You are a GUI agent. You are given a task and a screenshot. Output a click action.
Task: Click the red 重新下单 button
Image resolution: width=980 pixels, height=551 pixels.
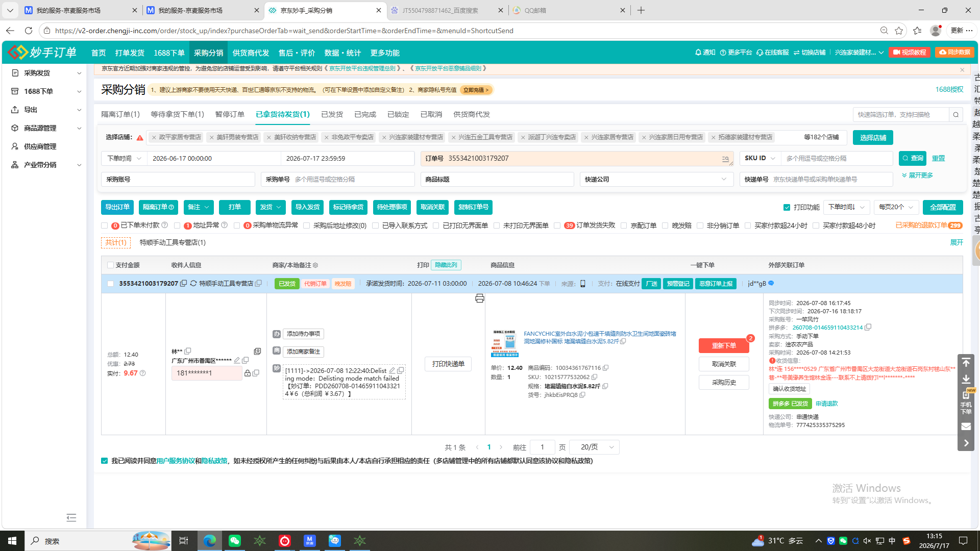click(x=724, y=346)
